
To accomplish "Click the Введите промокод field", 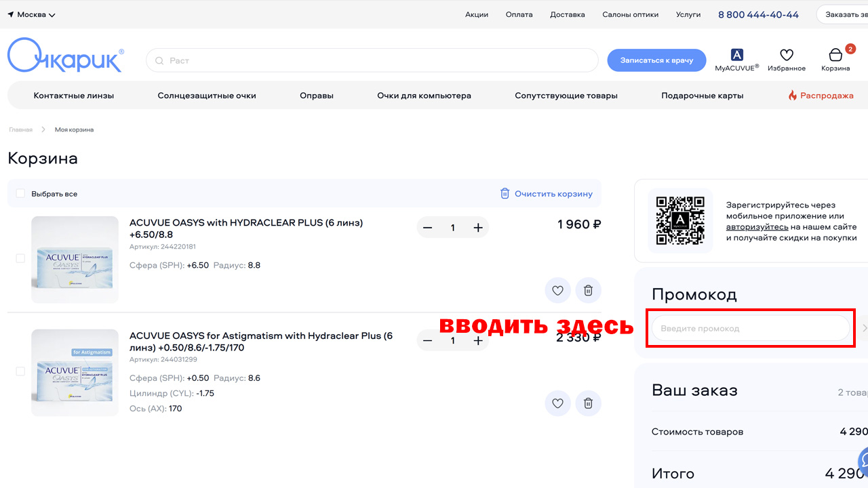I will click(751, 328).
